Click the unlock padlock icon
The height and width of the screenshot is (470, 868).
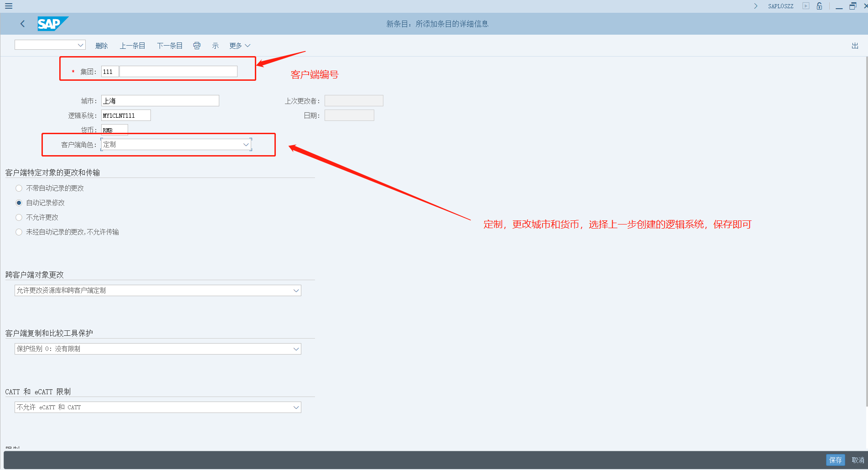819,6
